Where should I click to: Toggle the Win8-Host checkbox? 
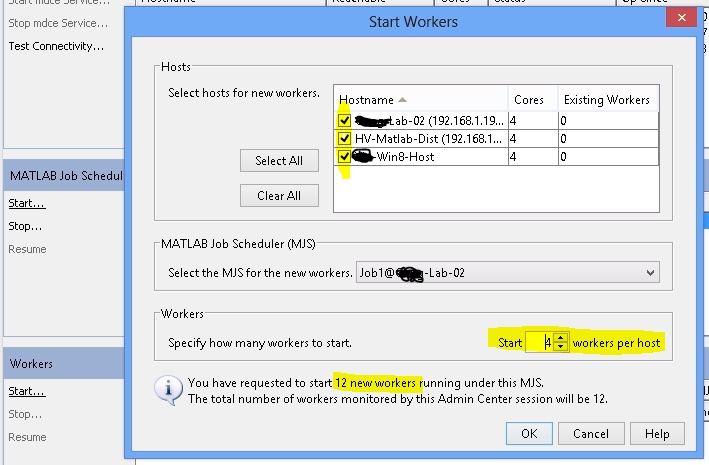coord(344,157)
